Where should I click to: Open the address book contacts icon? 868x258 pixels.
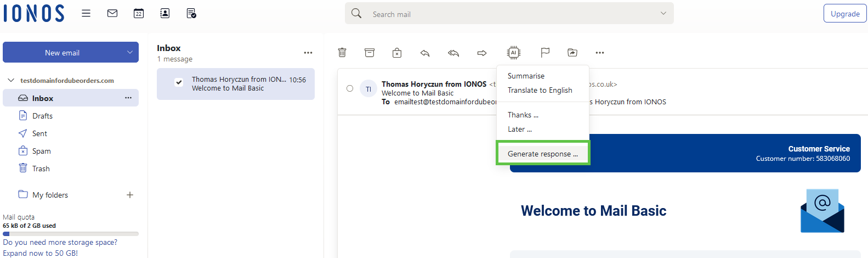pyautogui.click(x=165, y=13)
